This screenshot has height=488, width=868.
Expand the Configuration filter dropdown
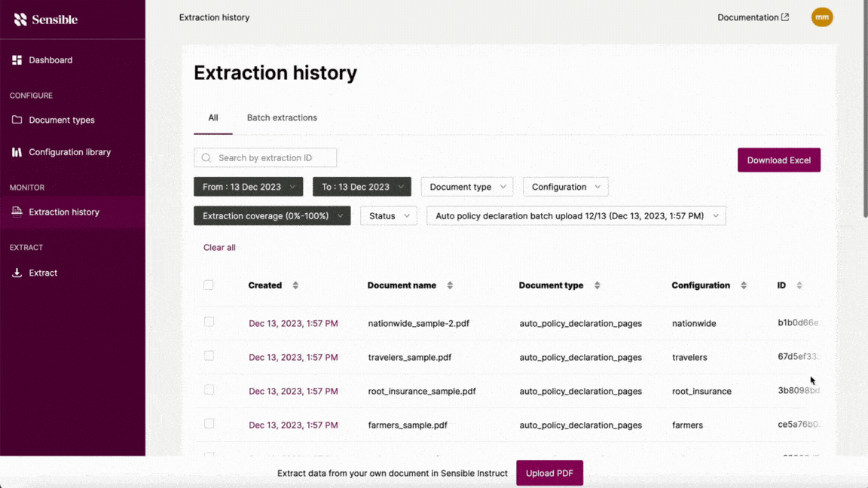point(565,187)
